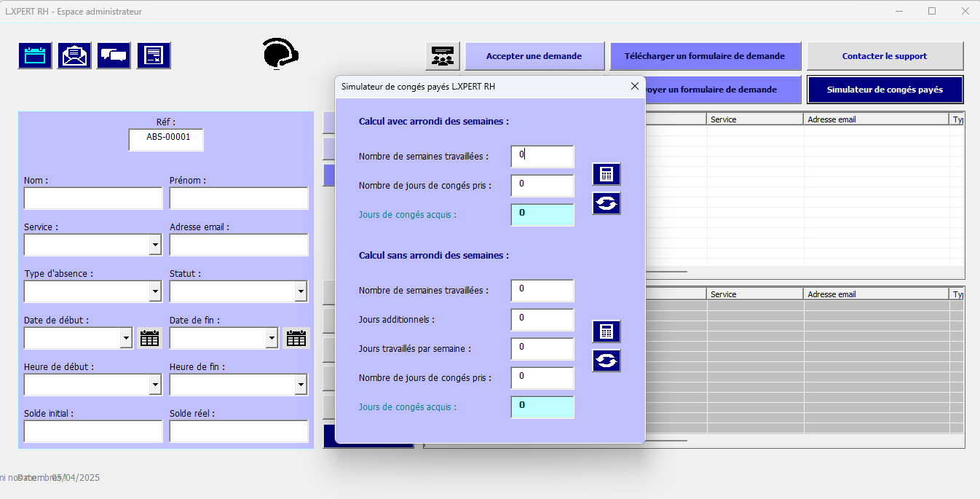Open the Date de début dropdown arrow
The width and height of the screenshot is (980, 499).
(126, 338)
